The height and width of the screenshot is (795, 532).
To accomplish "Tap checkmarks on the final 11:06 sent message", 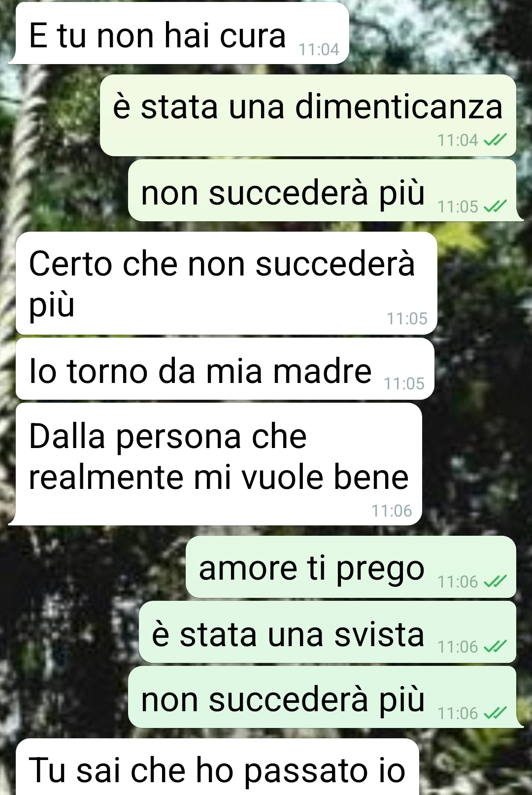I will pyautogui.click(x=495, y=713).
